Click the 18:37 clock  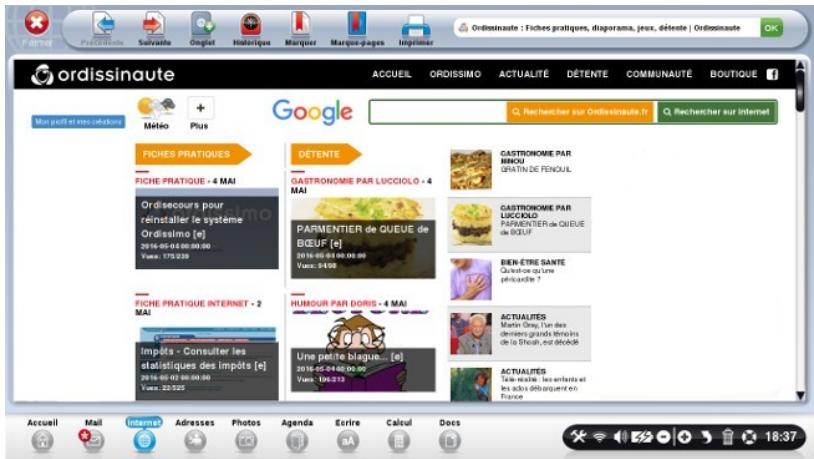tap(780, 437)
